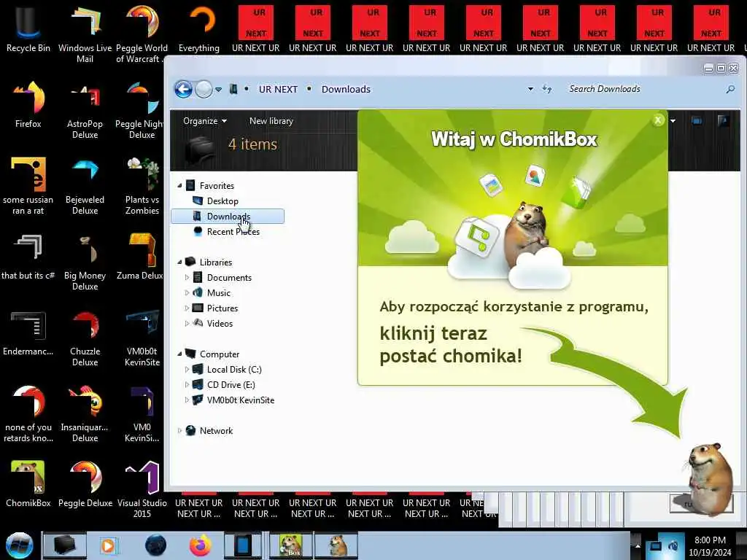Click the search magnifier icon

(x=729, y=89)
